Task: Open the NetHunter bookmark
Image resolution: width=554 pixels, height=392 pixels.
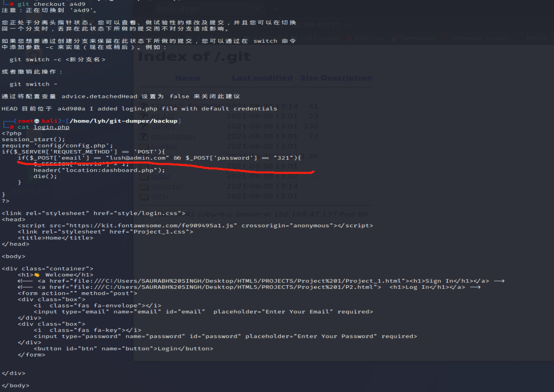Action: 414,38
